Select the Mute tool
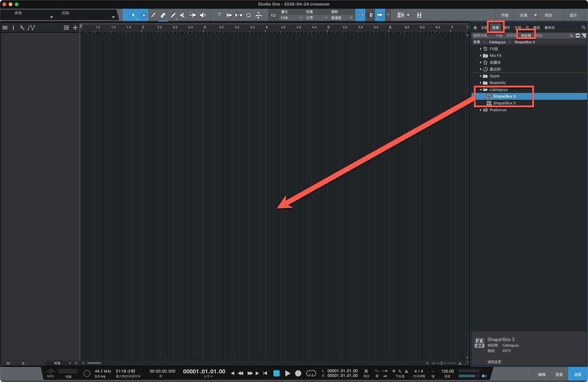This screenshot has width=588, height=382. 183,15
